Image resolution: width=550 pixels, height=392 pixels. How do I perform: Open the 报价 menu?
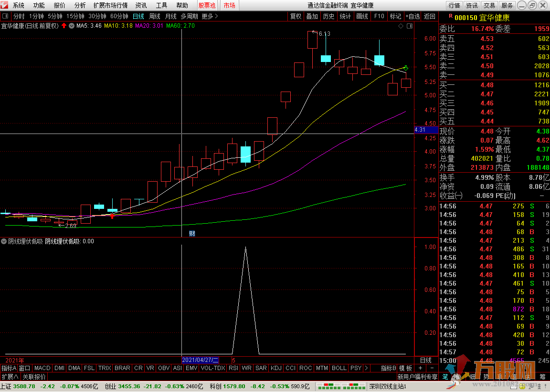[x=59, y=5]
